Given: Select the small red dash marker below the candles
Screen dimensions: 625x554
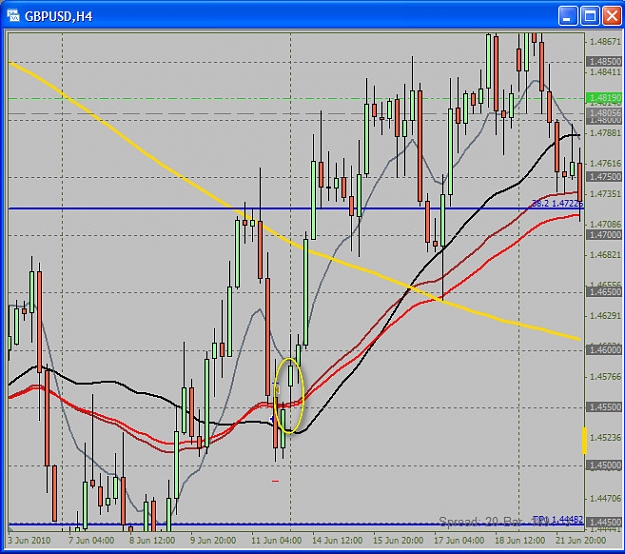Looking at the screenshot, I should click(275, 481).
